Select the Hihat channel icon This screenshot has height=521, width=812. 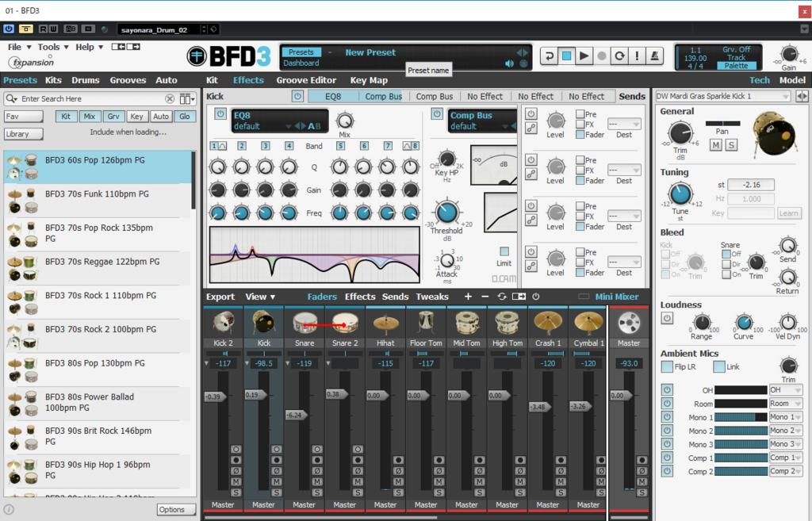pos(386,323)
